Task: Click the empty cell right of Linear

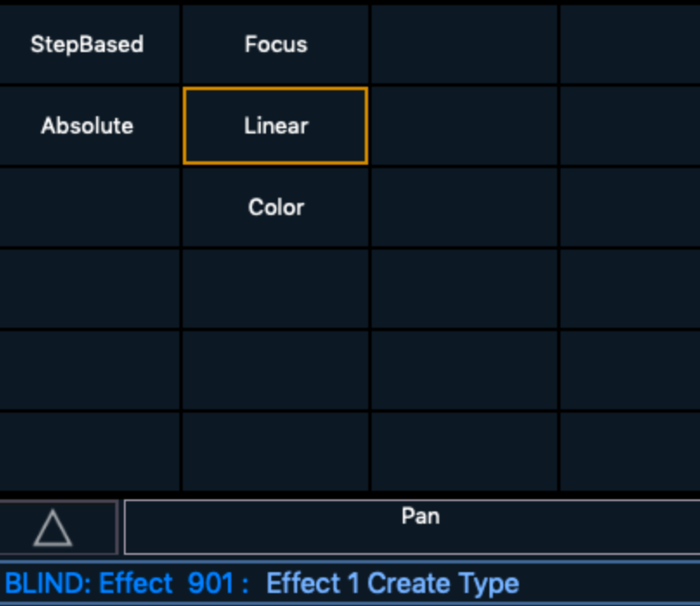Action: [463, 126]
